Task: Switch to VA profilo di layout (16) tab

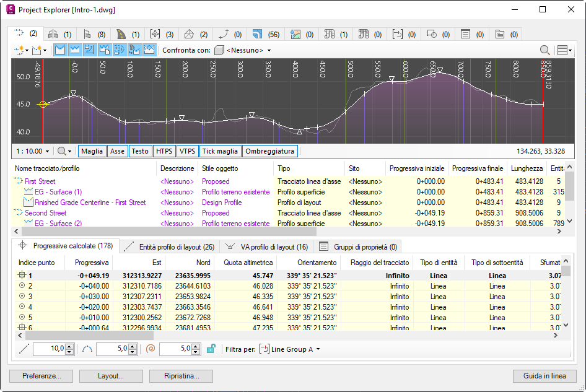Action: click(x=267, y=246)
